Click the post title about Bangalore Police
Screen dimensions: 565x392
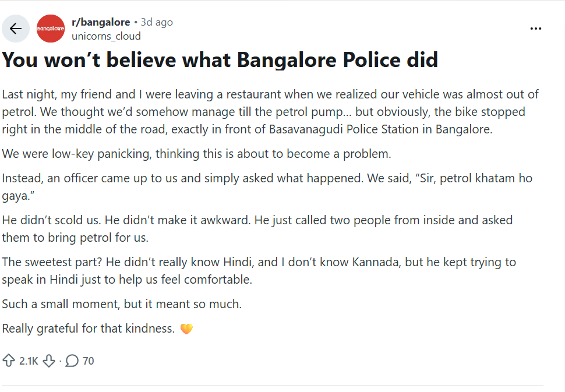(x=220, y=59)
